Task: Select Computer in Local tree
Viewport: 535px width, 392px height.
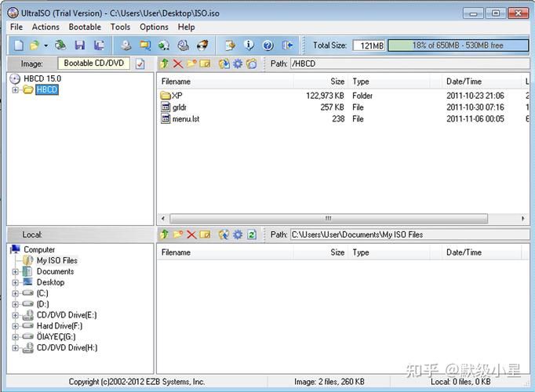Action: (x=39, y=249)
